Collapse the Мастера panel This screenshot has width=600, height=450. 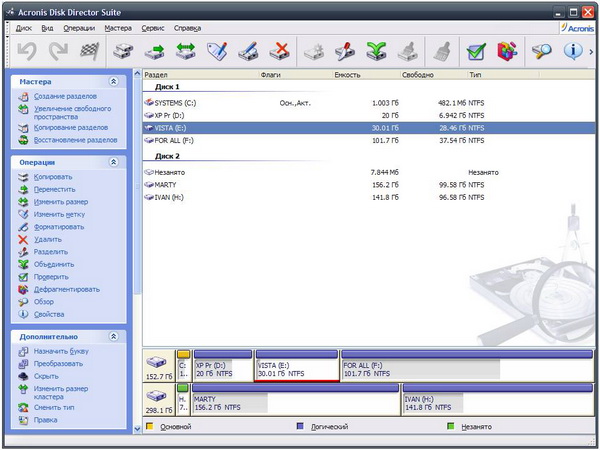coord(113,82)
